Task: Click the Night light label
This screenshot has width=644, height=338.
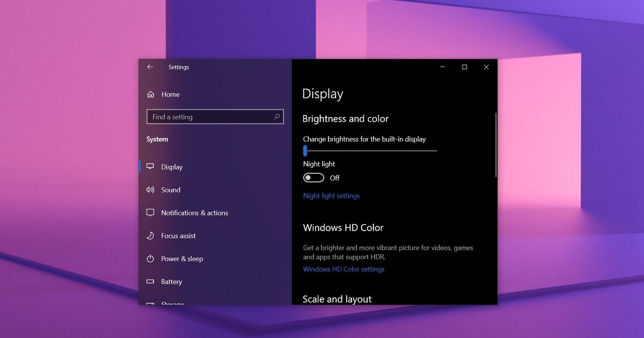Action: click(x=319, y=164)
